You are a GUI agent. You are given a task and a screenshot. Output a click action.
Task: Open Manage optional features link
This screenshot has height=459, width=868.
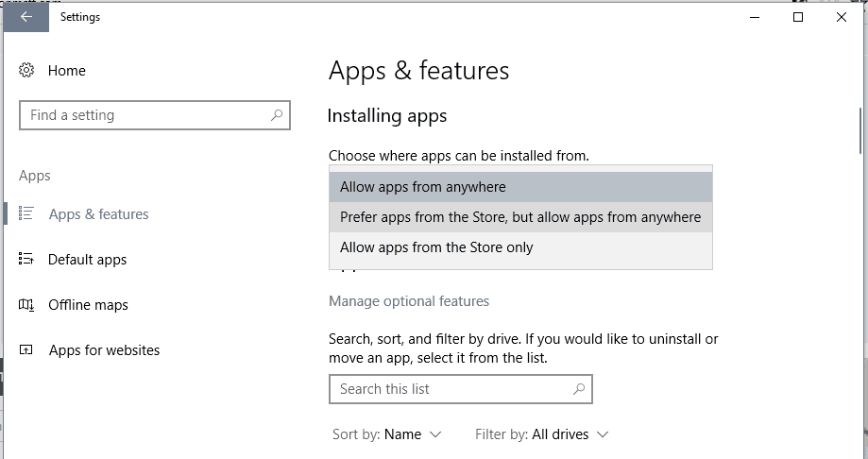[409, 301]
